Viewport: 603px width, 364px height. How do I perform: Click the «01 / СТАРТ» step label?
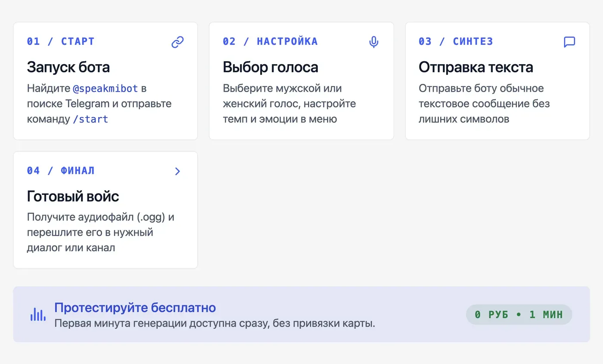[61, 42]
